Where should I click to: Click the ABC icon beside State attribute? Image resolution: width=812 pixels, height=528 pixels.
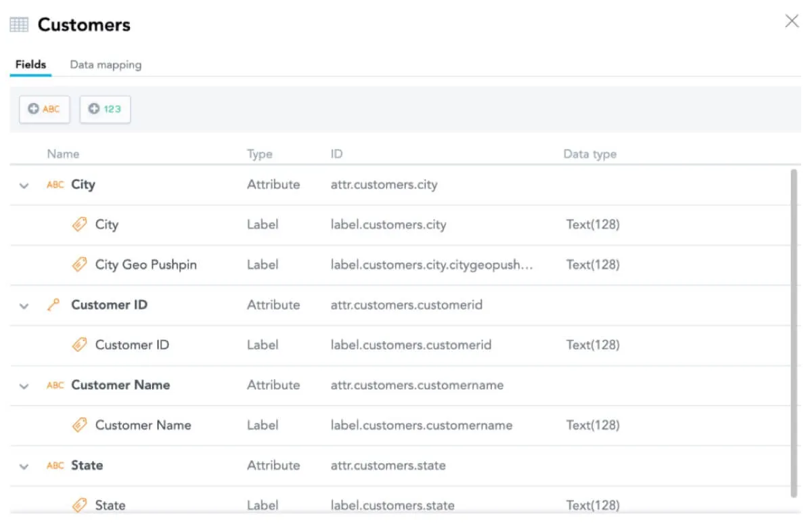click(x=55, y=466)
